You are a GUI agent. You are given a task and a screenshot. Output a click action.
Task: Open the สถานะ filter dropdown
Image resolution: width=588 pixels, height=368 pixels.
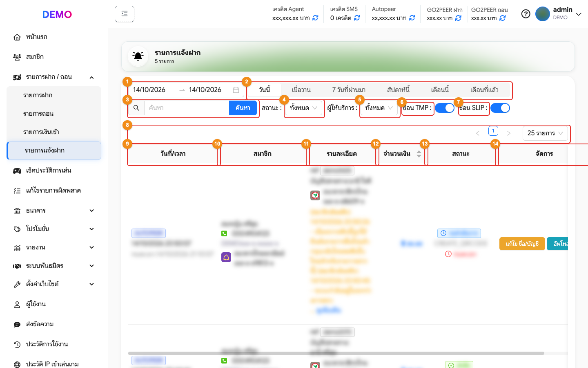(303, 108)
